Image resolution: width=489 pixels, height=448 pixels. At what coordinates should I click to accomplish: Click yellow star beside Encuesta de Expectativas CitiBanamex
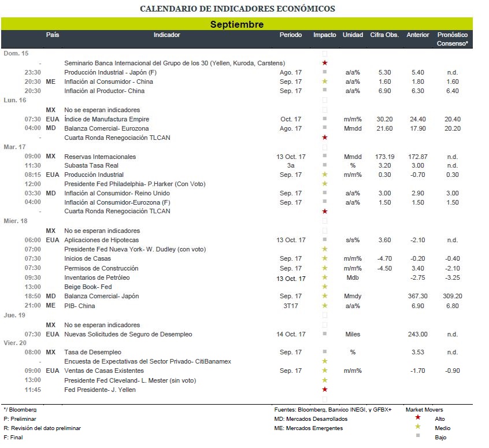pos(325,361)
